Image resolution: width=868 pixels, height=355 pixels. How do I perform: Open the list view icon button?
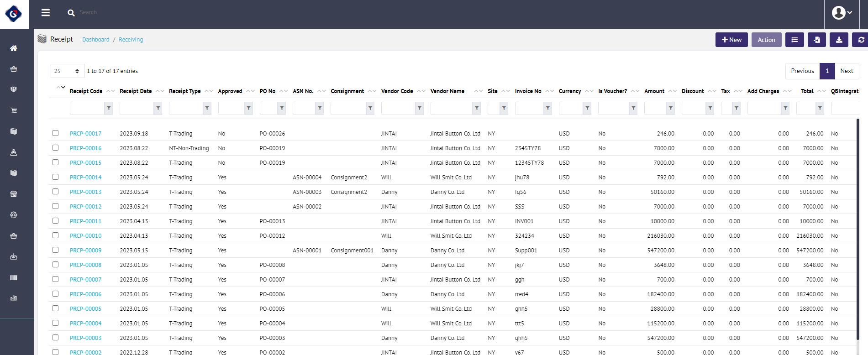point(794,40)
